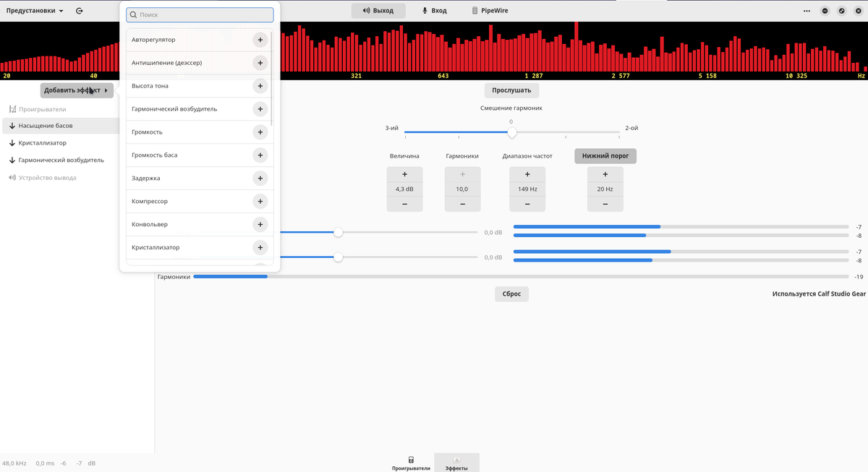Open the Проигрыватели bottom tab
The width and height of the screenshot is (868, 472).
(411, 463)
